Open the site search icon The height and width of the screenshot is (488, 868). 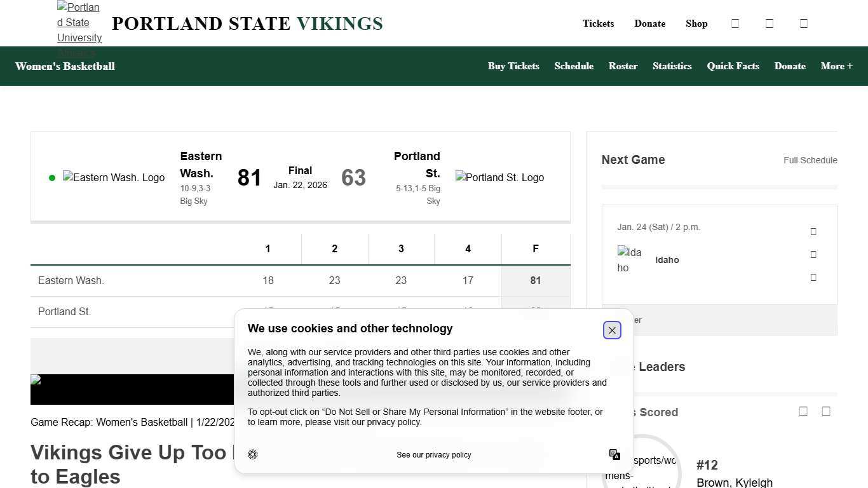(x=770, y=24)
